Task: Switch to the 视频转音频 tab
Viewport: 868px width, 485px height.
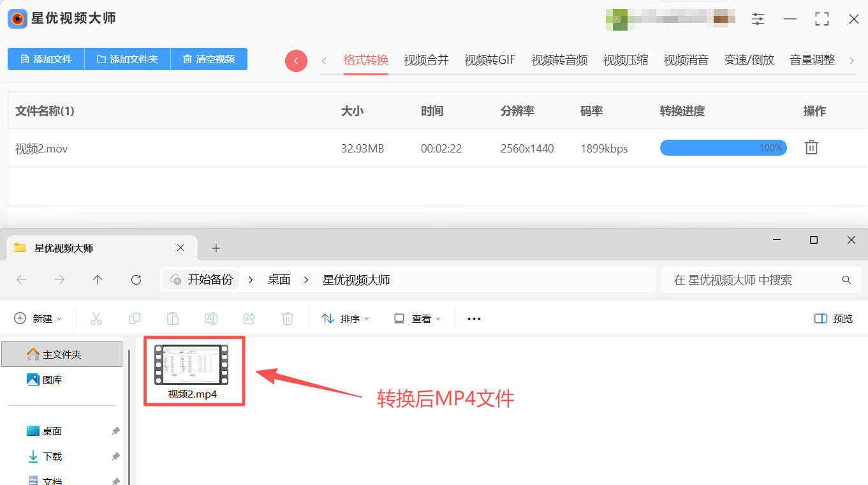Action: pyautogui.click(x=560, y=60)
